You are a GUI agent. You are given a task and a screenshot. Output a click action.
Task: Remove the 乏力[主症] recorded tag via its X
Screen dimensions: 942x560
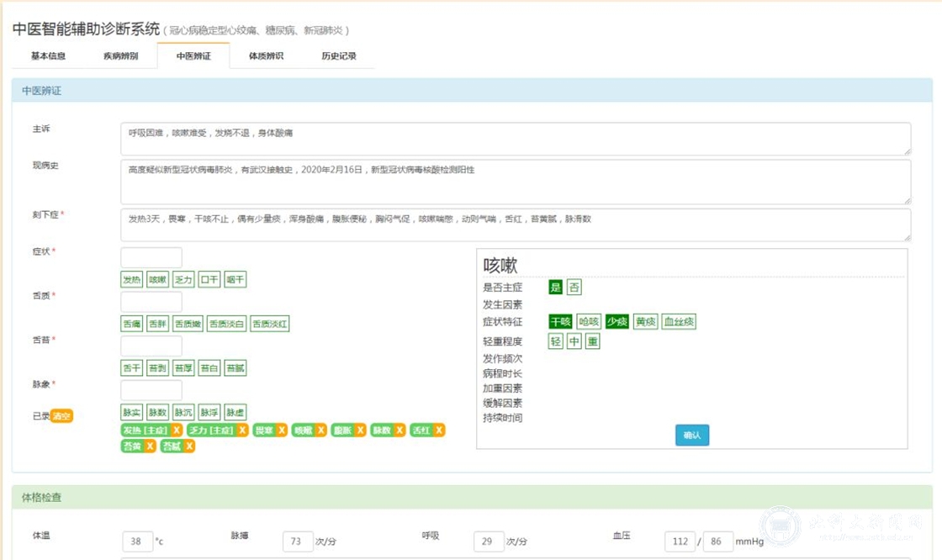click(242, 431)
